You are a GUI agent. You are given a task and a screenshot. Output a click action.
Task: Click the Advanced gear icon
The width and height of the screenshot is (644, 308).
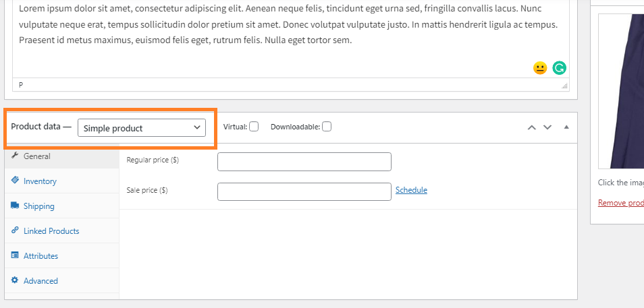tap(15, 280)
